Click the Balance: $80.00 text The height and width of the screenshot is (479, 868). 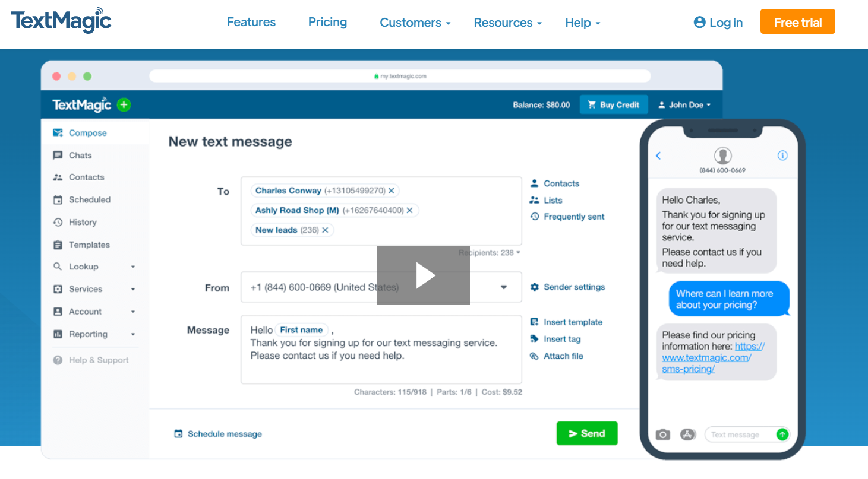[541, 105]
